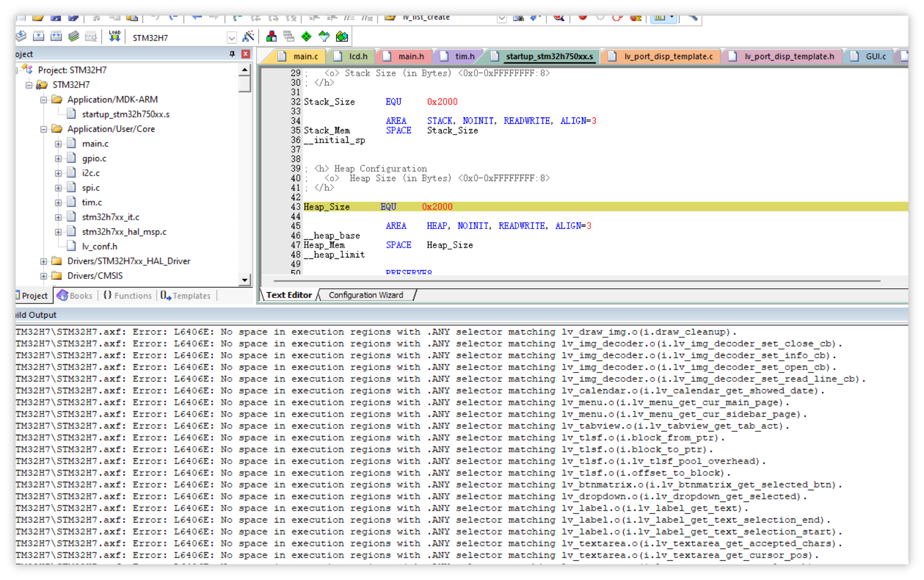The height and width of the screenshot is (580, 924).
Task: Collapse the Application/User/Core folder
Action: coord(44,129)
